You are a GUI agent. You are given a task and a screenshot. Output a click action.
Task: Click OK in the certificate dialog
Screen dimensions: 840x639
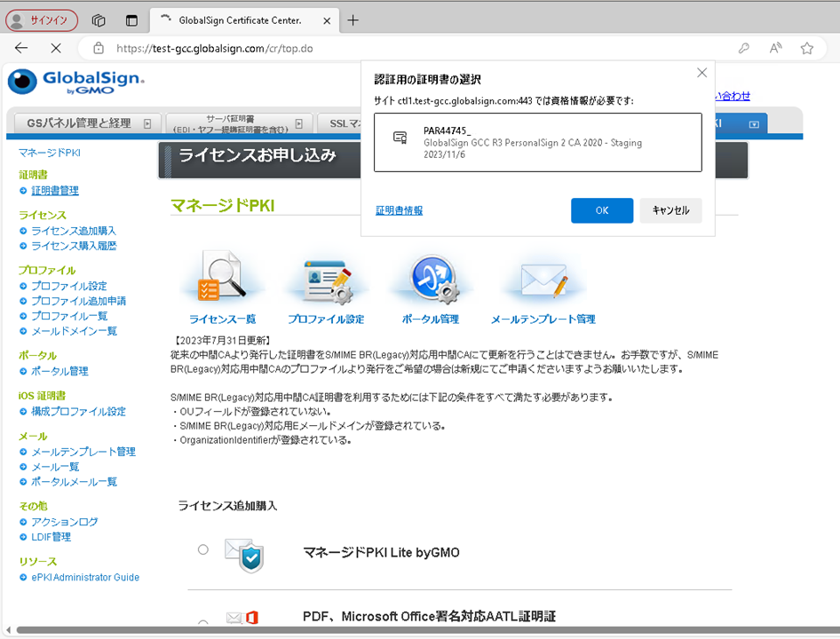pyautogui.click(x=601, y=210)
